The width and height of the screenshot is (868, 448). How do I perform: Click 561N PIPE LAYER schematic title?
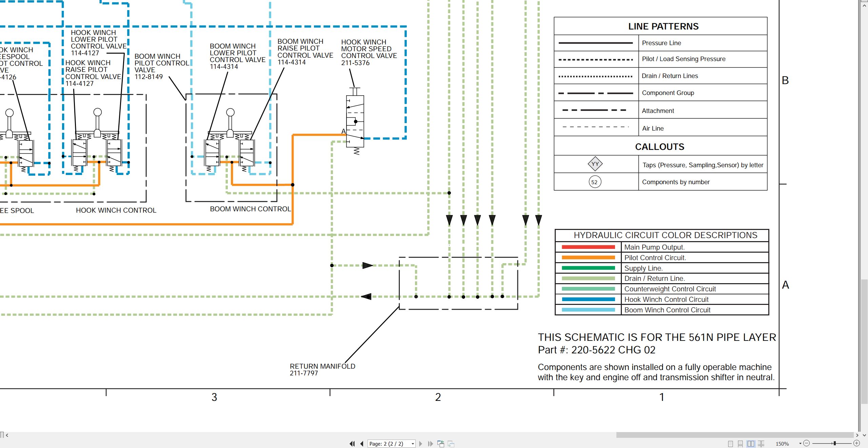pyautogui.click(x=657, y=337)
